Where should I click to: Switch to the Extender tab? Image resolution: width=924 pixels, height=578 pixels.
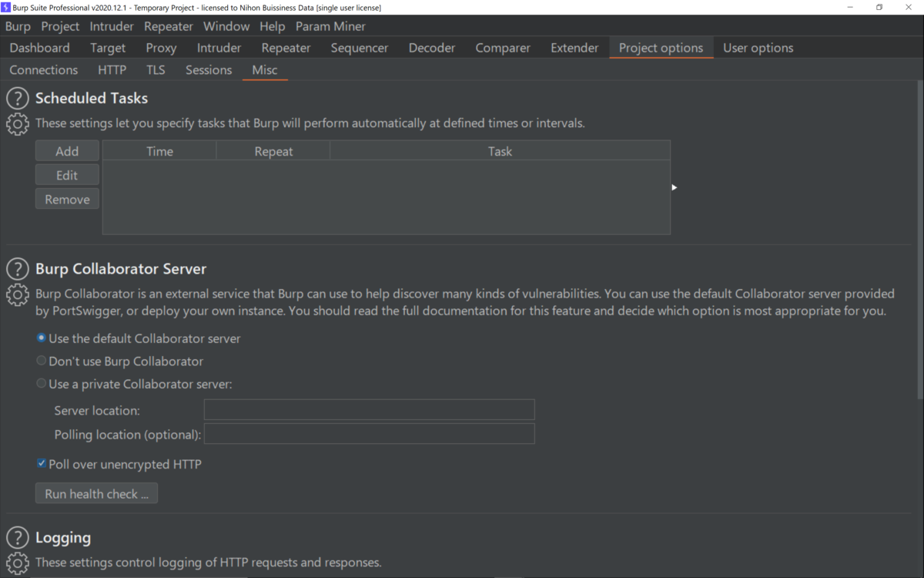click(x=574, y=48)
